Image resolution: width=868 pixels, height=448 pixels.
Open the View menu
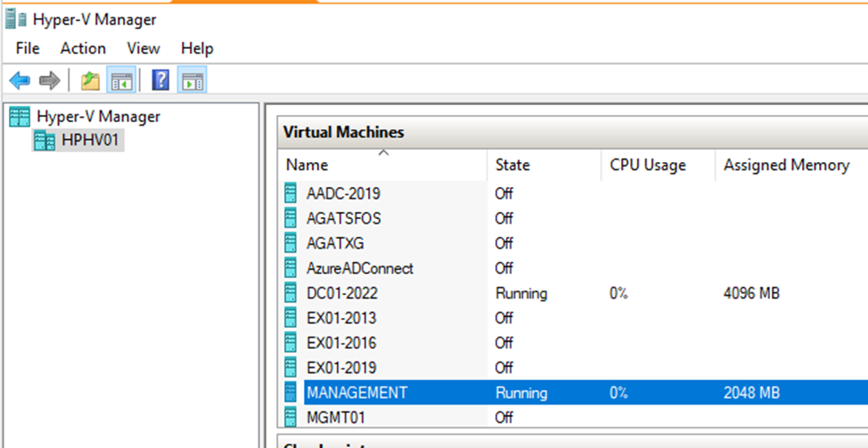tap(143, 49)
